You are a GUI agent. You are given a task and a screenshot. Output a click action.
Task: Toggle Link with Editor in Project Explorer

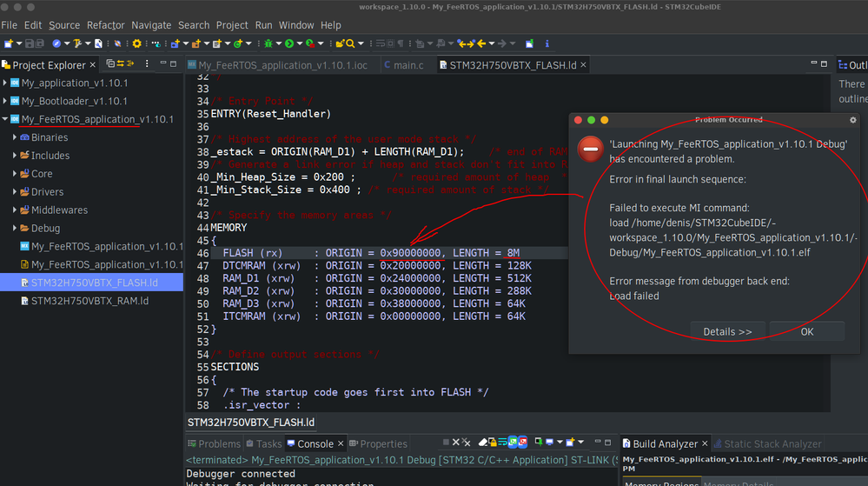coord(120,63)
